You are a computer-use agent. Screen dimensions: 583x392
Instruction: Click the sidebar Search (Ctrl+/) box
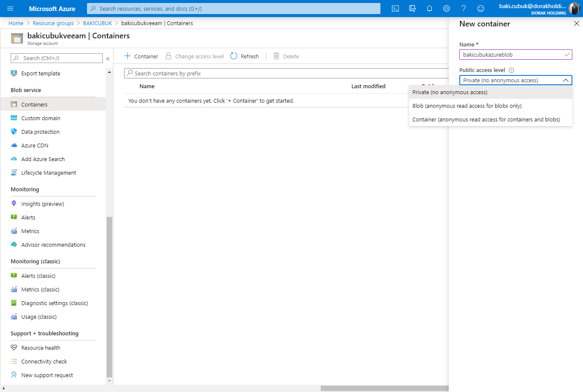pyautogui.click(x=57, y=58)
